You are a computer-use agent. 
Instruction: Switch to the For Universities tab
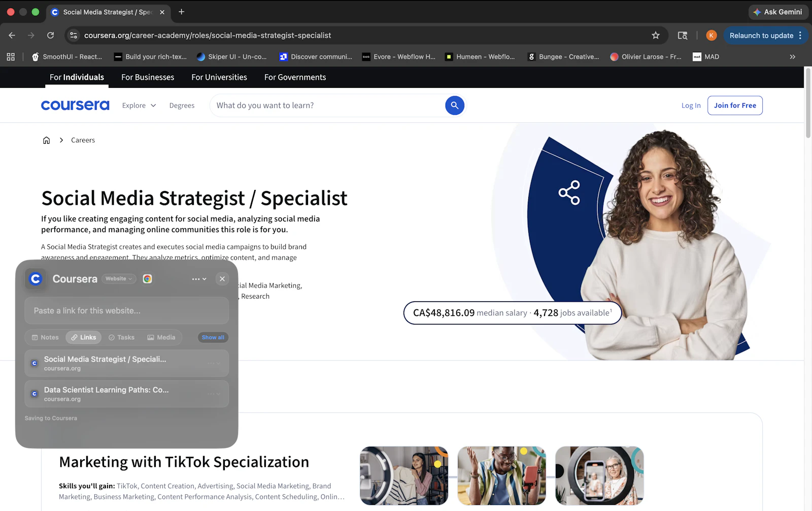219,77
